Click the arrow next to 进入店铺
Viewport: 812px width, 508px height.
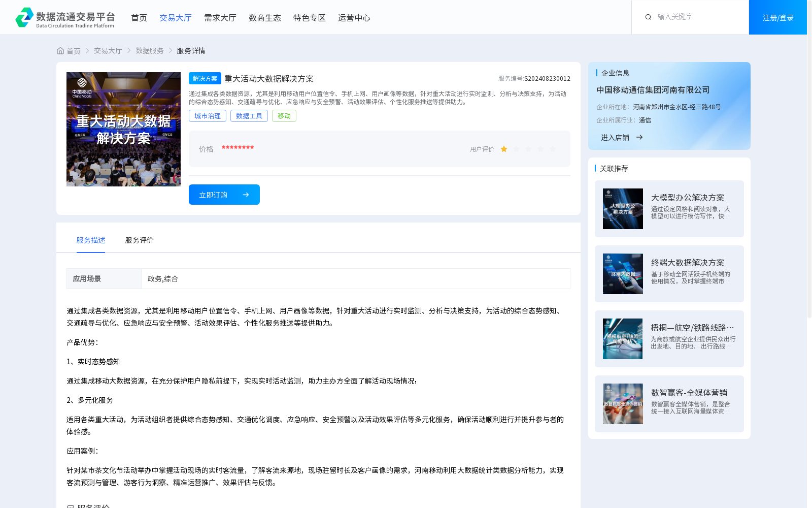click(639, 137)
